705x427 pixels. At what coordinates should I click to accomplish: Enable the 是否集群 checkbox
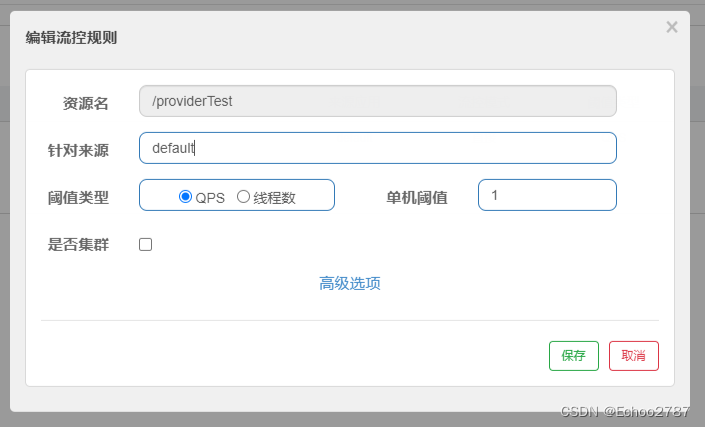pos(145,245)
